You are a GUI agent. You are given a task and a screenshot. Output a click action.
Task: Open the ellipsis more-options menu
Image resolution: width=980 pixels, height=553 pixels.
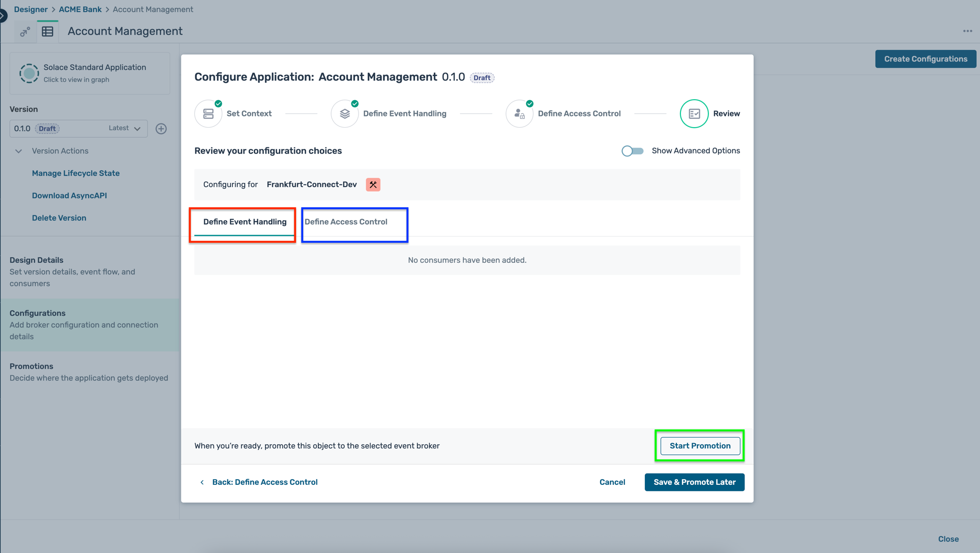pyautogui.click(x=967, y=30)
